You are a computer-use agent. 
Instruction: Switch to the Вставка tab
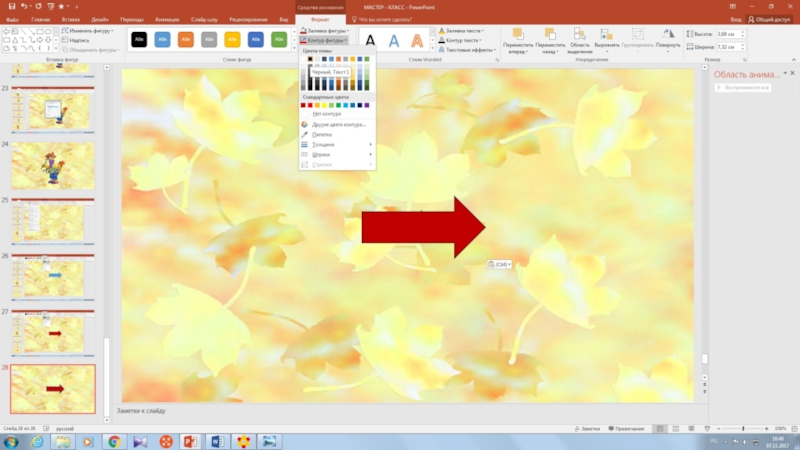70,19
